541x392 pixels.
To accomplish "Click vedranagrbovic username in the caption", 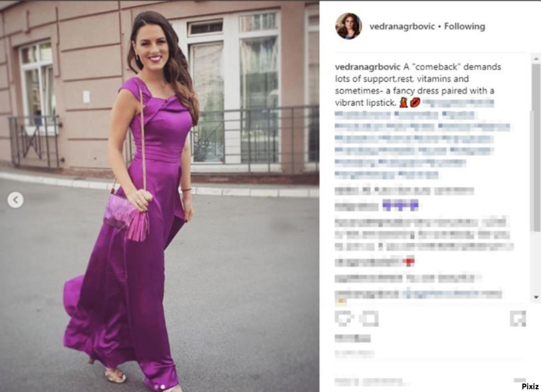I will [x=368, y=67].
